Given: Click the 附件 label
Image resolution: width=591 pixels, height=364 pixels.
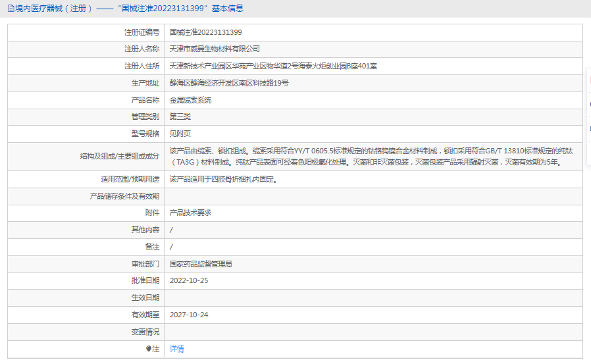Looking at the screenshot, I should (x=153, y=213).
